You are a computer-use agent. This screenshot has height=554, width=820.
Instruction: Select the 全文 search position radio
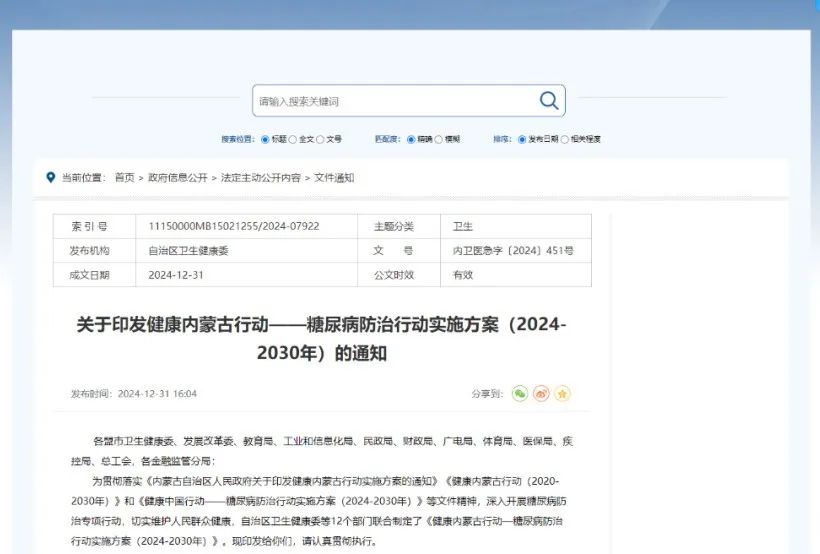coord(293,139)
